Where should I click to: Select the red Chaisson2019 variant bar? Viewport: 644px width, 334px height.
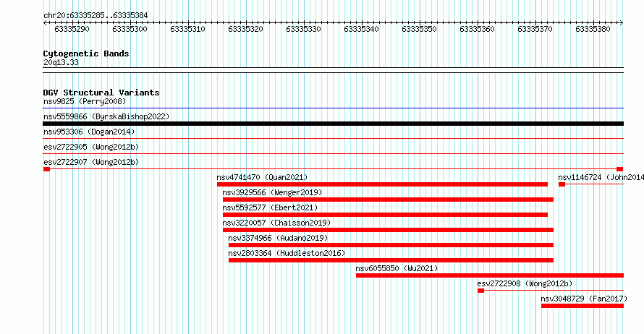tap(388, 230)
